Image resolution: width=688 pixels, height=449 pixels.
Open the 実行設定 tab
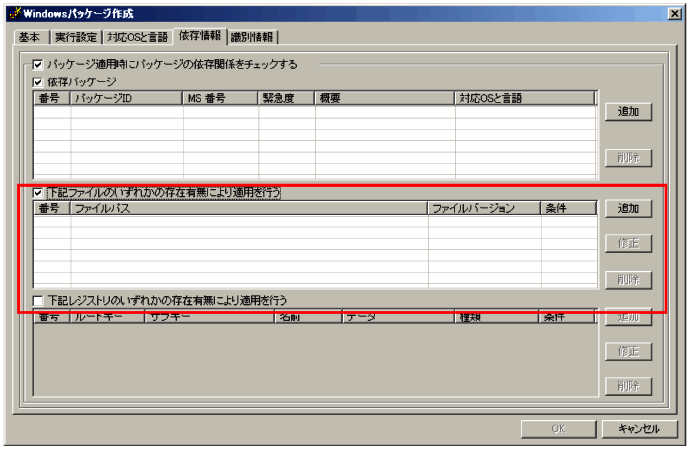76,37
